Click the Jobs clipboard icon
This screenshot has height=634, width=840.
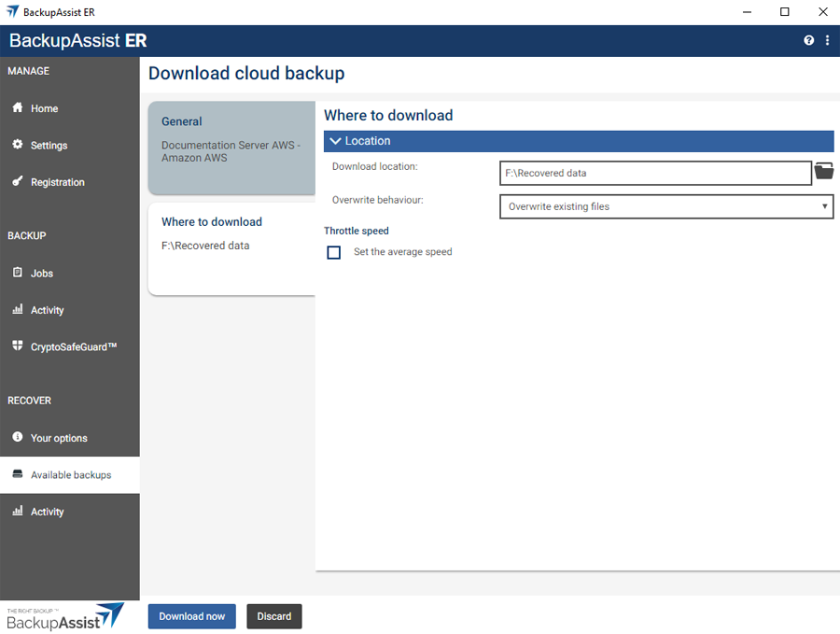(18, 273)
